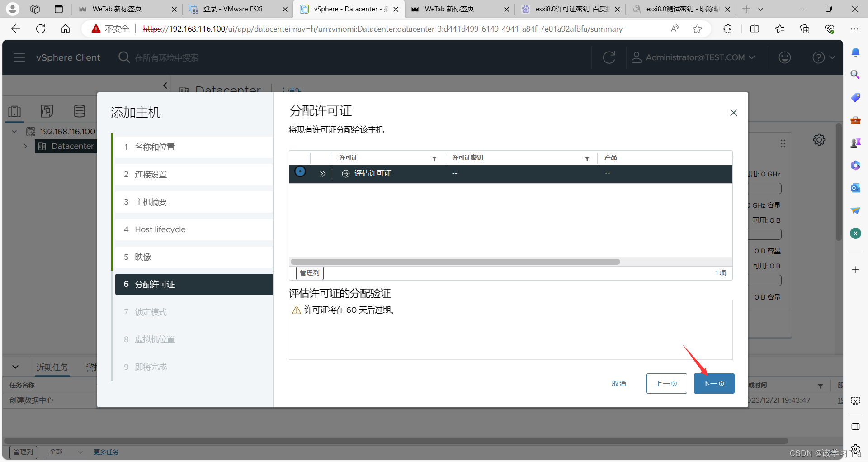This screenshot has width=868, height=462.
Task: Open filter for 许可证密钥 column
Action: coord(587,158)
